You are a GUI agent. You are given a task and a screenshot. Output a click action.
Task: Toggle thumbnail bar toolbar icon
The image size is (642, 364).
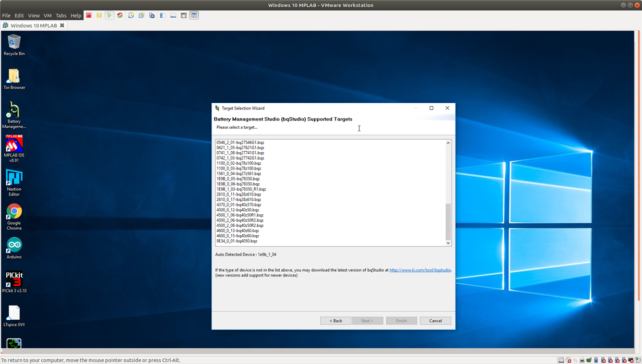pos(173,15)
